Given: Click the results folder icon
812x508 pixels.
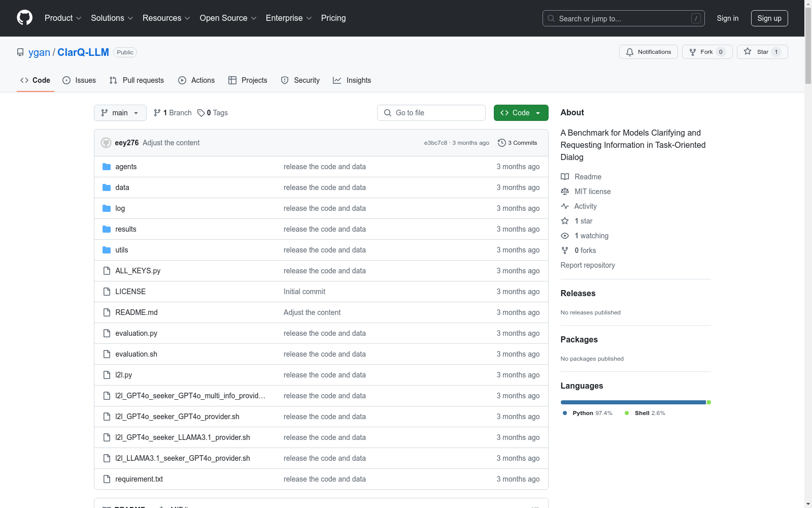Looking at the screenshot, I should 107,229.
